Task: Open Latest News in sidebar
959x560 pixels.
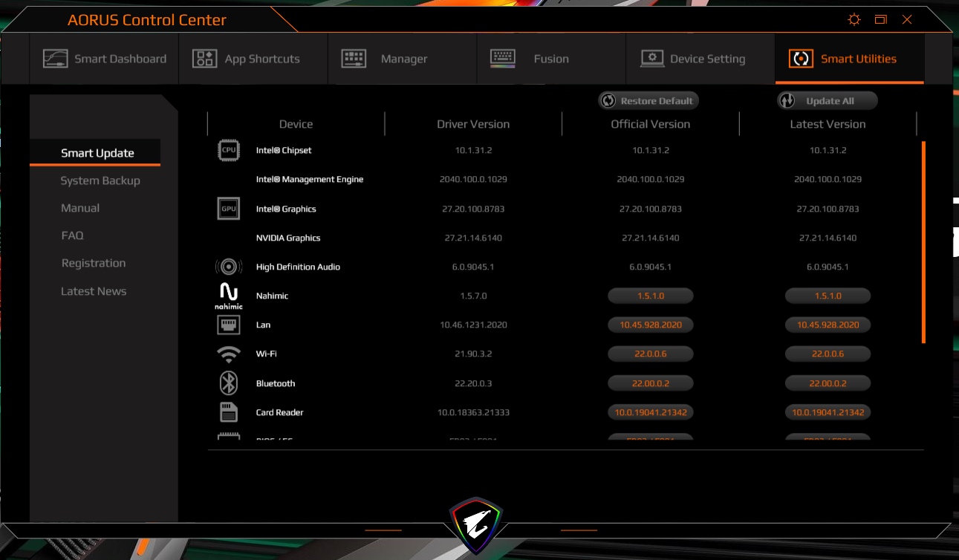Action: point(94,291)
